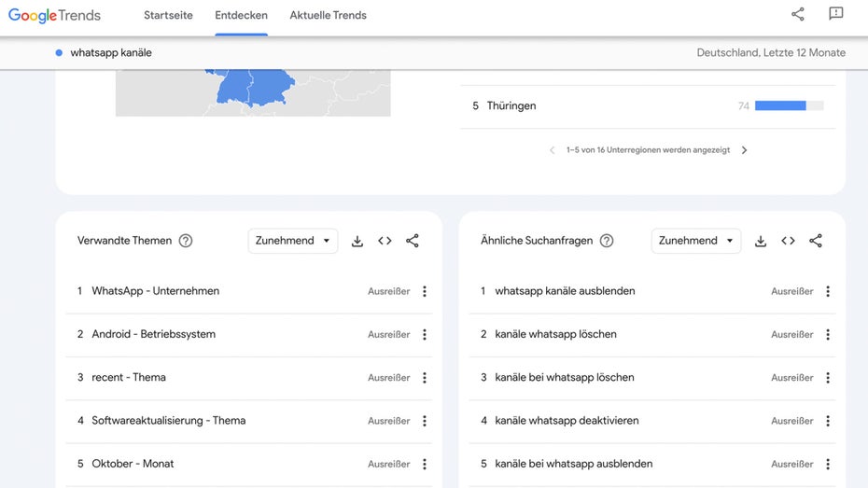
Task: Go to next page of Unterregionen
Action: [745, 150]
